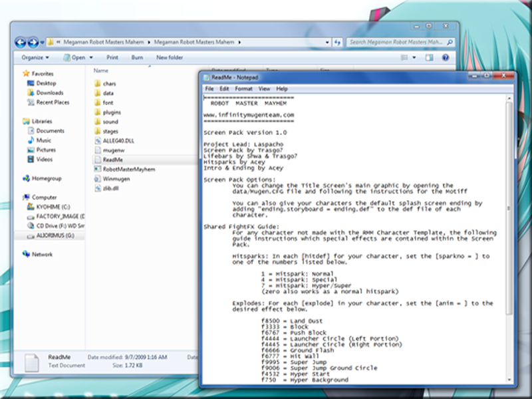The width and height of the screenshot is (532, 399).
Task: Create a New folder
Action: (170, 57)
